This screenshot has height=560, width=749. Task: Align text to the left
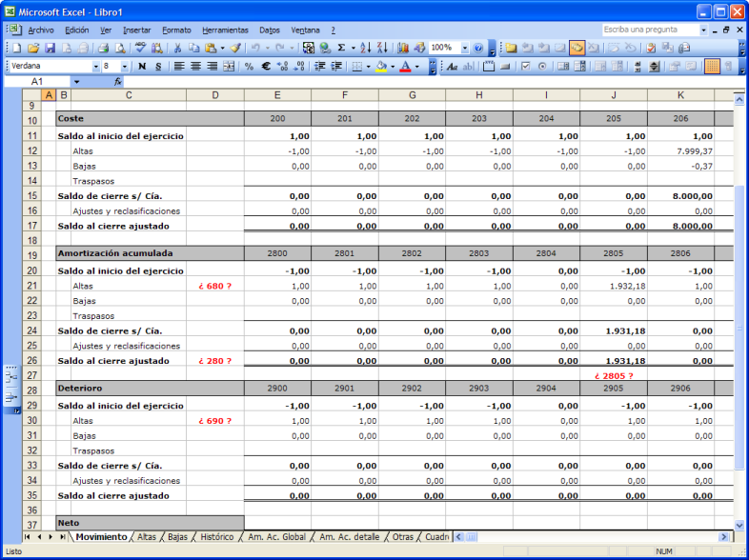point(178,67)
